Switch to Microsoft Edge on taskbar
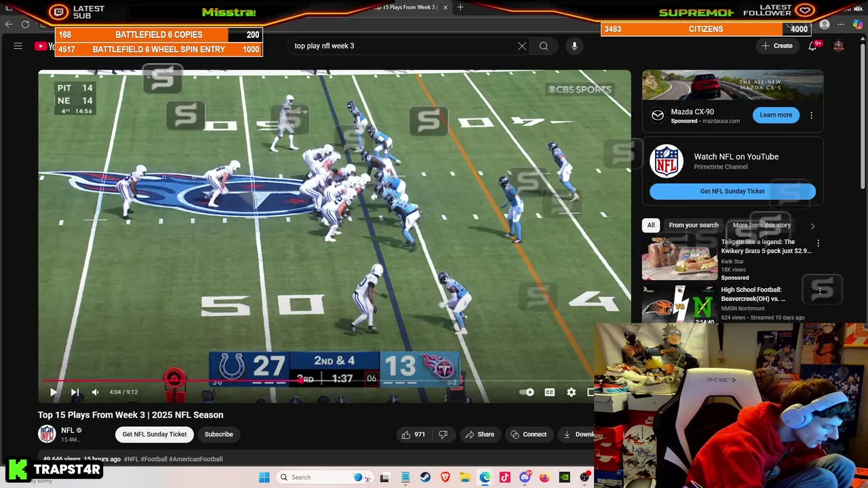The height and width of the screenshot is (488, 868). point(485,477)
